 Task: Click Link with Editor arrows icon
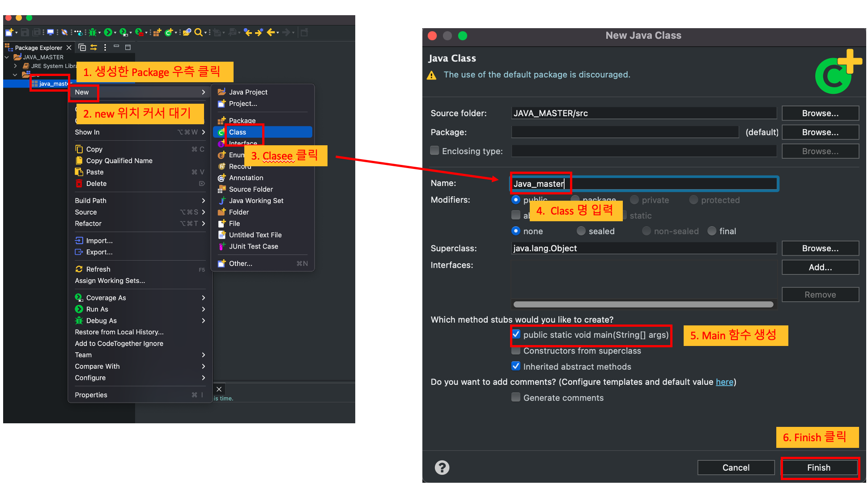(94, 47)
